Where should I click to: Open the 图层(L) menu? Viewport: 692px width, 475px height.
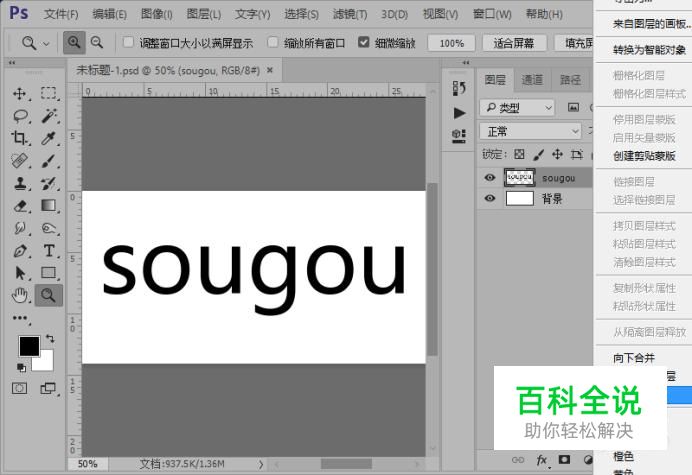pos(203,14)
